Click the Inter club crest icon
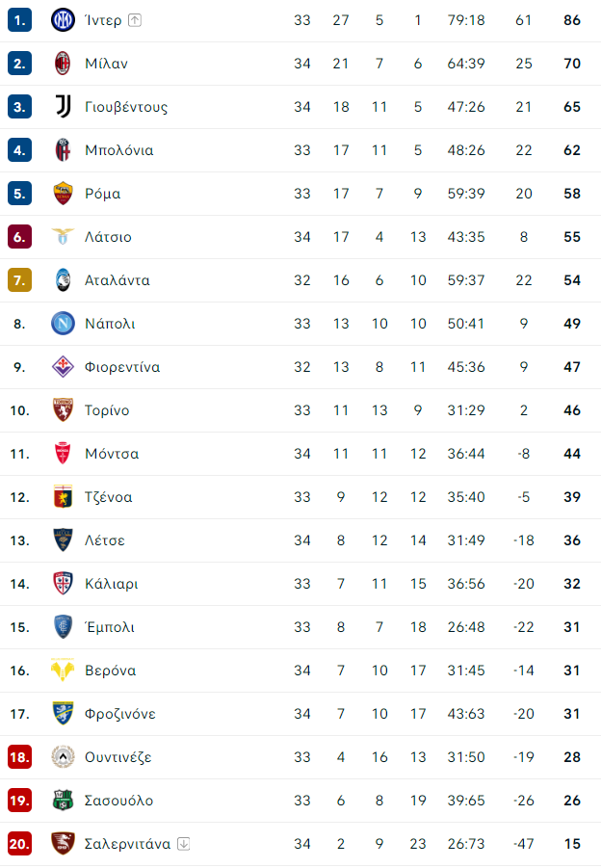This screenshot has height=868, width=601. point(64,20)
